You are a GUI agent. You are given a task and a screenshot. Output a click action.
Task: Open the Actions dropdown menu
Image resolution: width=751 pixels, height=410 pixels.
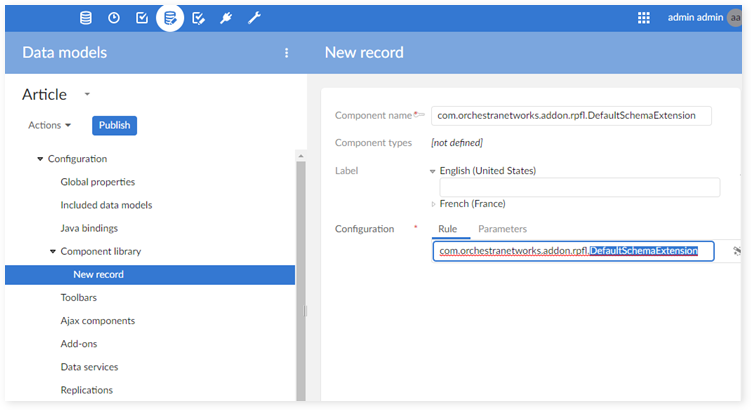[x=50, y=125]
